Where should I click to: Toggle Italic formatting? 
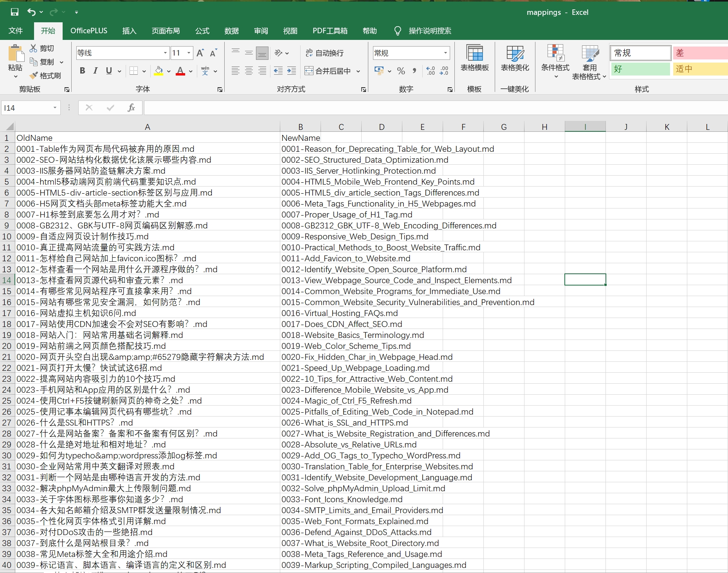[x=95, y=71]
